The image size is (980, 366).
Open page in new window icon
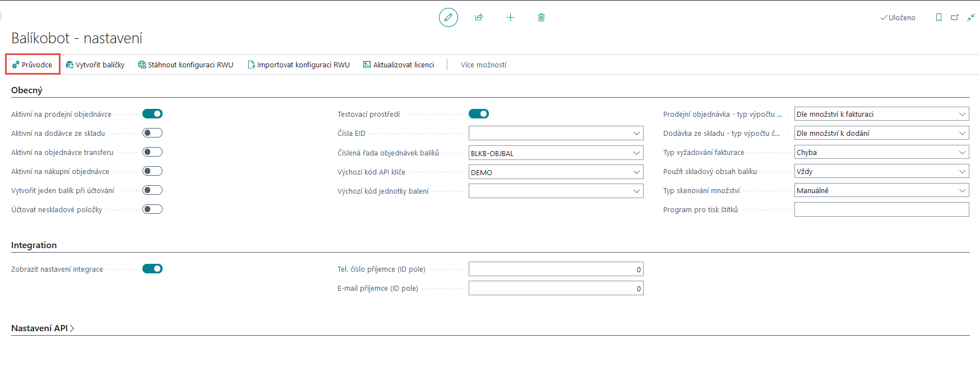[954, 17]
